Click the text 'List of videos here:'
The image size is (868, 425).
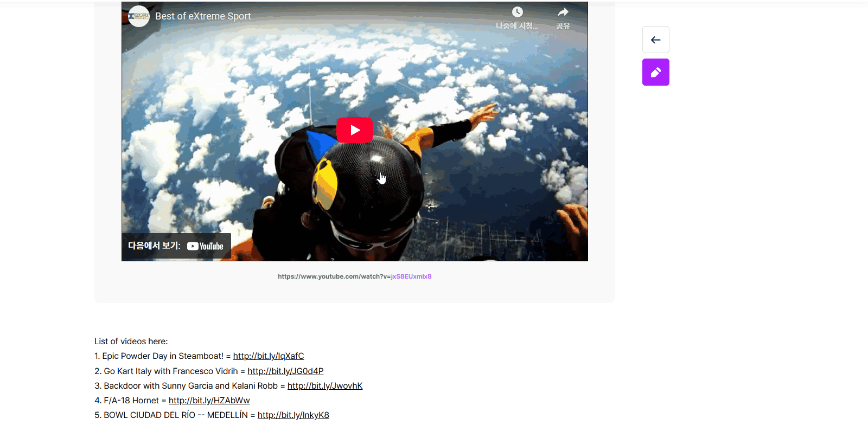pyautogui.click(x=131, y=342)
